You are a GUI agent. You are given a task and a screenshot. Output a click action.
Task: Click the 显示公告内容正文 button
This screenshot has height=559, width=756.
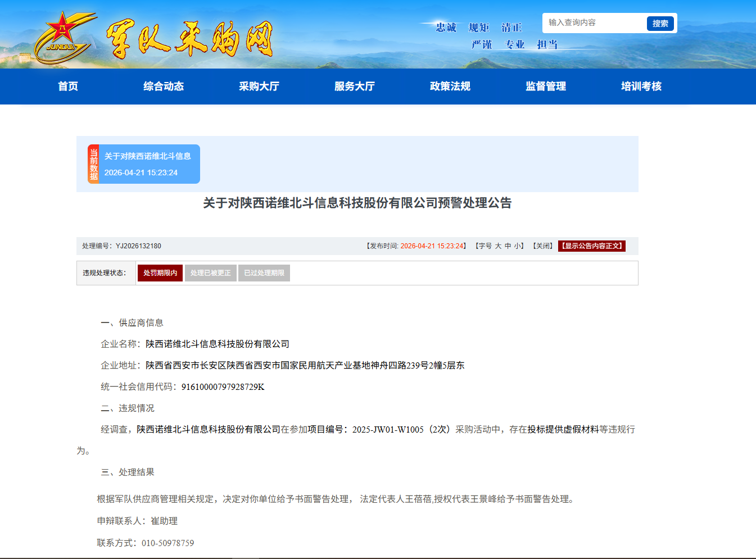coord(592,246)
